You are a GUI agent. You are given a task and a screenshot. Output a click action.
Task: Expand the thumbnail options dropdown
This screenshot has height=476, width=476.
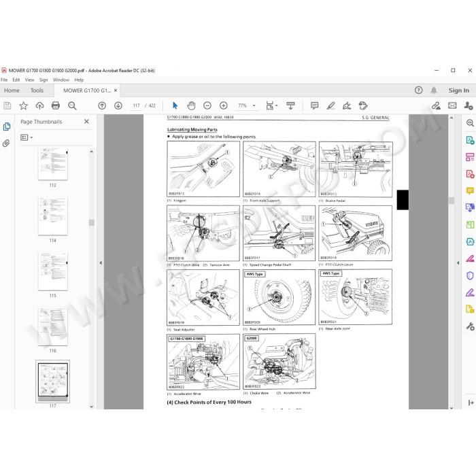click(27, 137)
